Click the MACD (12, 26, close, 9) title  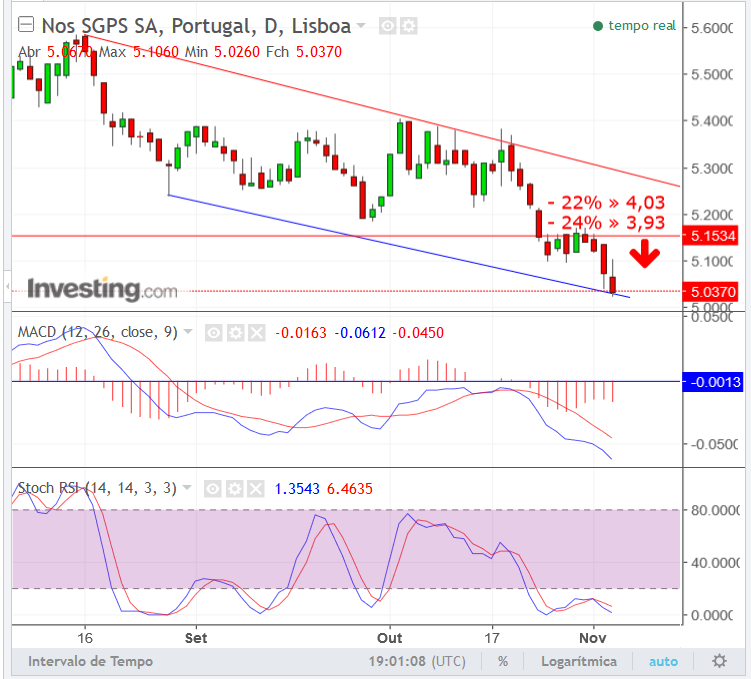tap(98, 332)
